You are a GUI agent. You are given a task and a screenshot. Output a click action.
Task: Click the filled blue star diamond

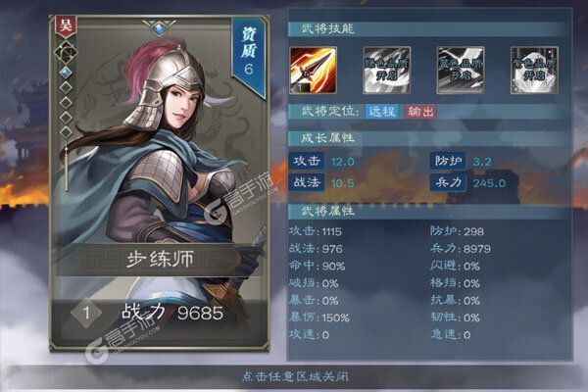[66, 72]
